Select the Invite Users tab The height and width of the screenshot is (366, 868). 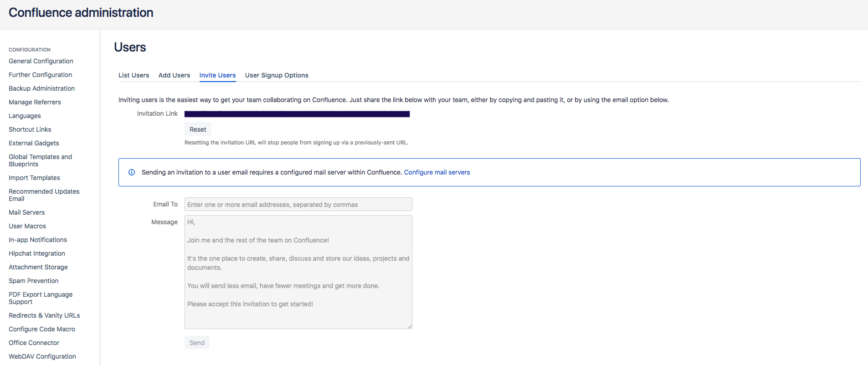(x=217, y=75)
